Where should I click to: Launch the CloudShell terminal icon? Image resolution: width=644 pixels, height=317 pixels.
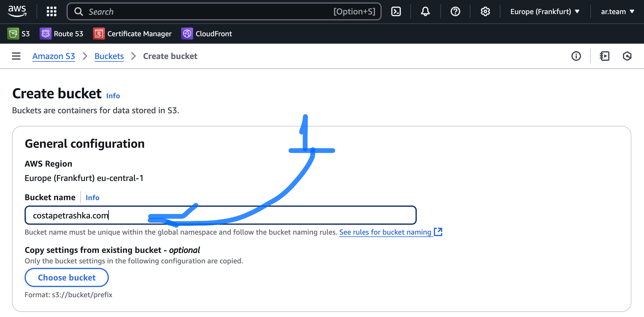pos(396,11)
